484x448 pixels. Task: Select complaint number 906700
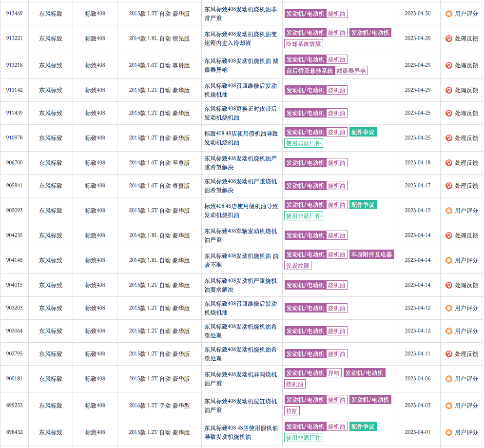(14, 163)
